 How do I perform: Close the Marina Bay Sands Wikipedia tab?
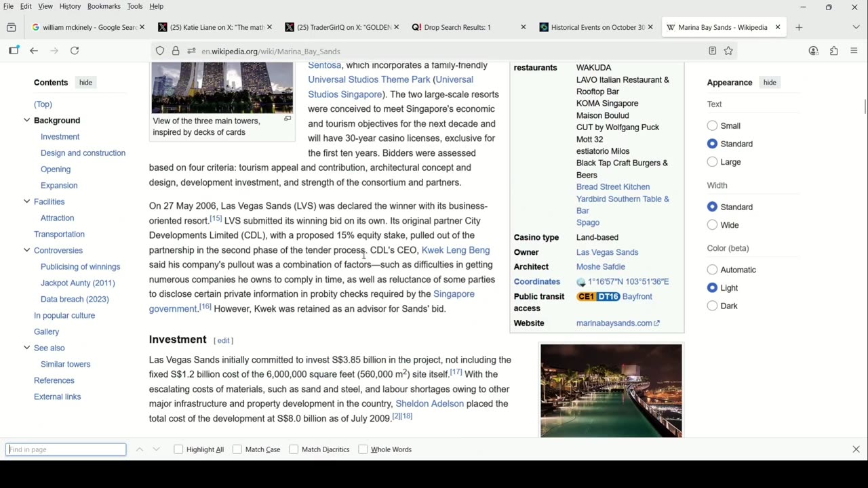[x=778, y=27]
